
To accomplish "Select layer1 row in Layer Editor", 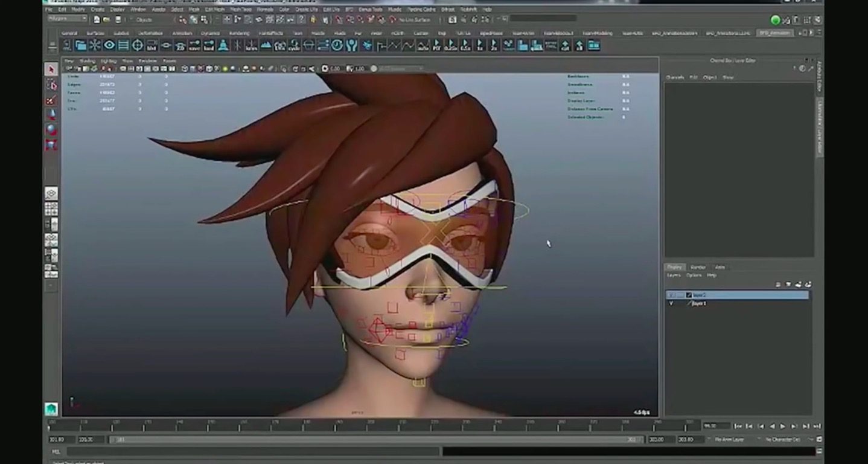I will [x=738, y=303].
